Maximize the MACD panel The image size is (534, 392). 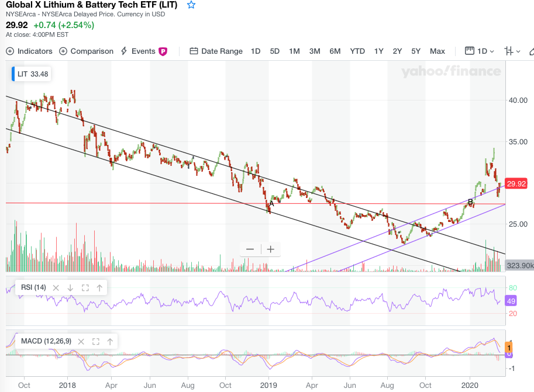point(96,342)
